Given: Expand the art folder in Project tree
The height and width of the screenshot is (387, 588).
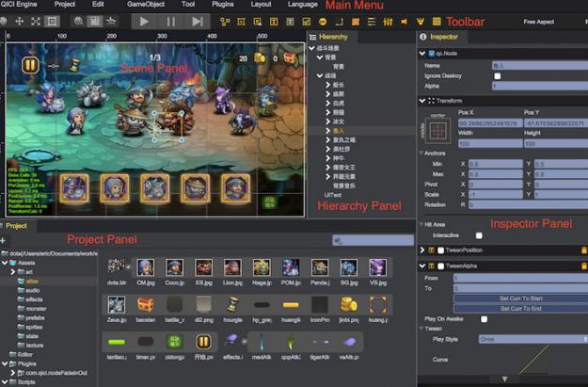Looking at the screenshot, I should 13,272.
